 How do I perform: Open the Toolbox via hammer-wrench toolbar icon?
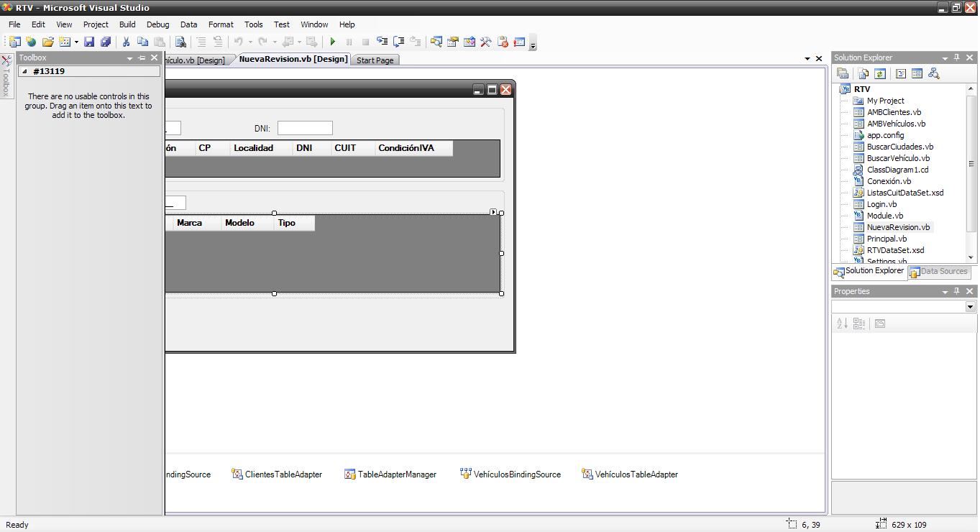(x=486, y=42)
